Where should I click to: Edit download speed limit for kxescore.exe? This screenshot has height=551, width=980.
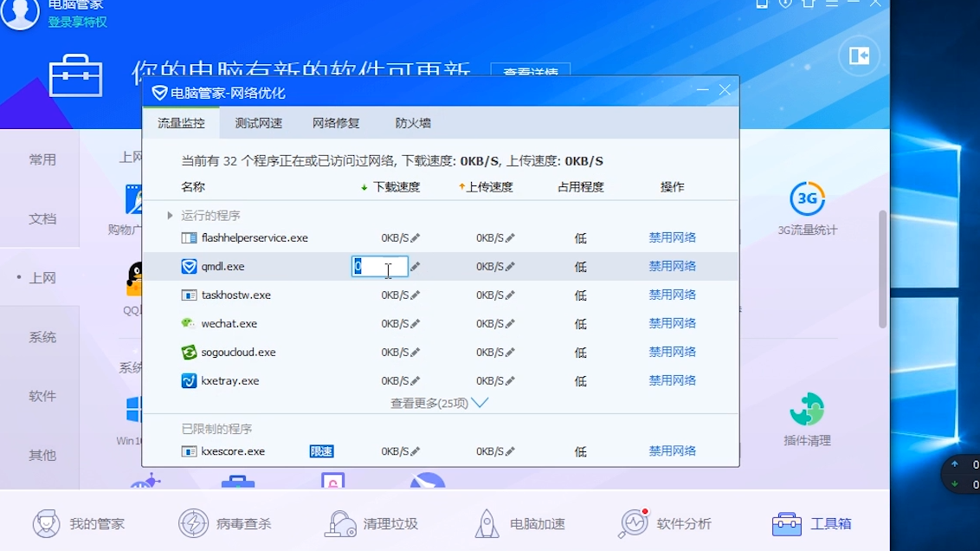click(416, 451)
